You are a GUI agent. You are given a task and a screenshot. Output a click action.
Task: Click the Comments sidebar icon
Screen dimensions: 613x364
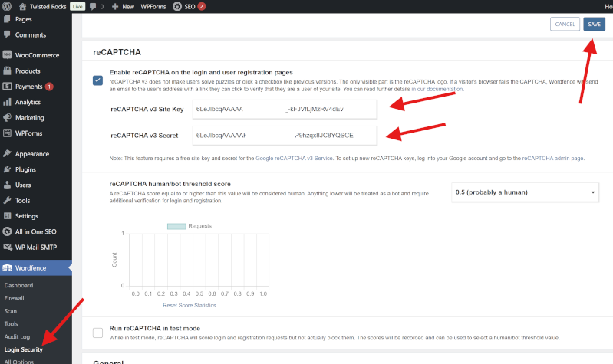[x=7, y=34]
